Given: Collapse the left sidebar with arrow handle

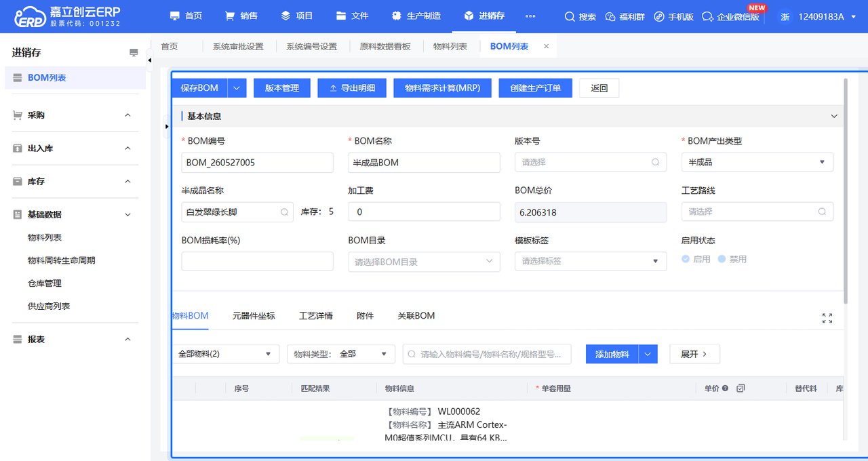Looking at the screenshot, I should coord(150,60).
